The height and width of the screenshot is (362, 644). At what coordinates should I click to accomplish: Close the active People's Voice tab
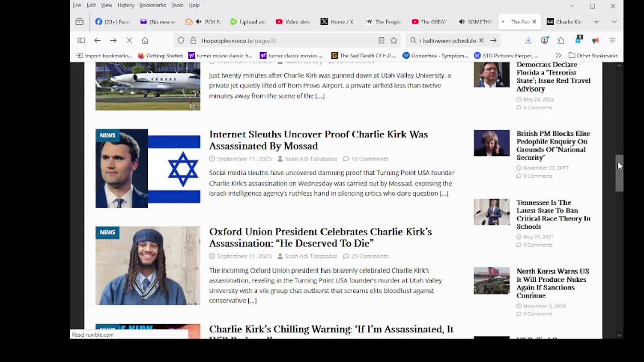pos(534,22)
